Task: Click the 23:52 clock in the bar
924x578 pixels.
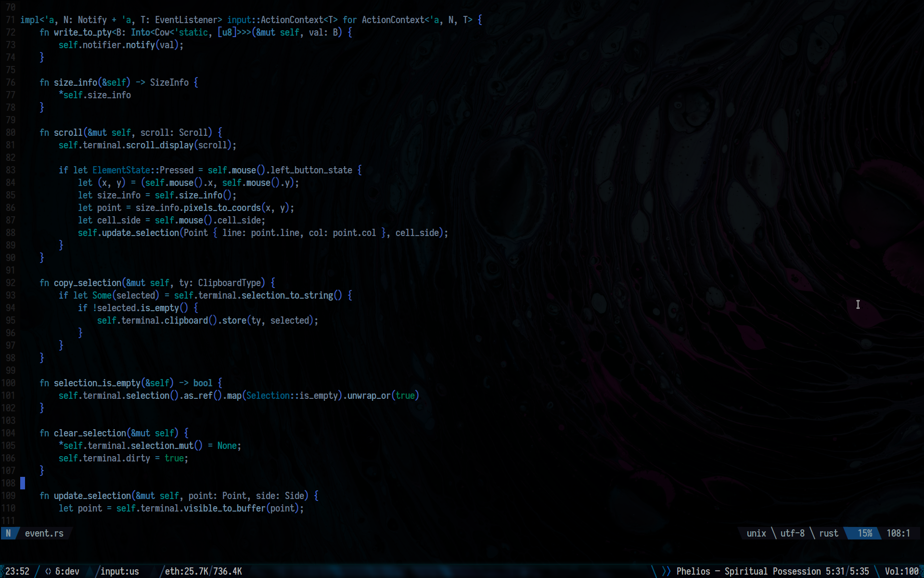Action: click(17, 571)
